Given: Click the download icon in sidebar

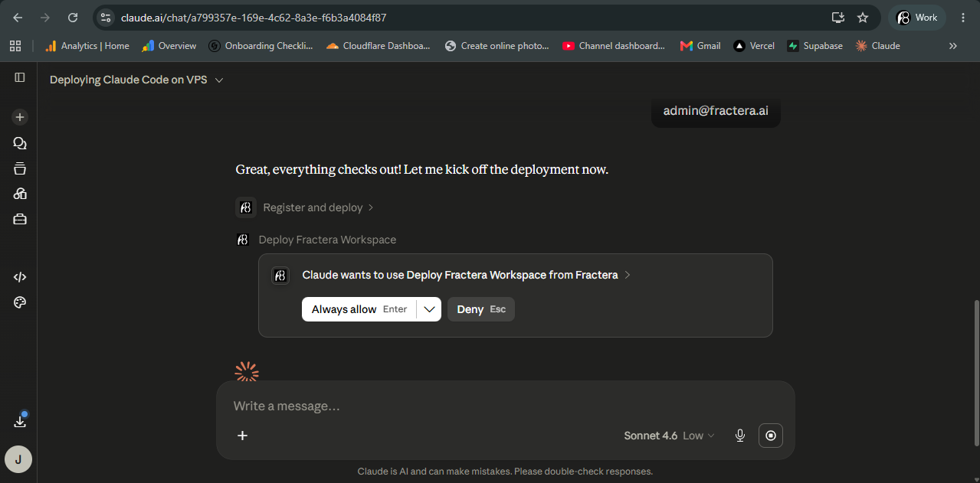Looking at the screenshot, I should click(20, 421).
